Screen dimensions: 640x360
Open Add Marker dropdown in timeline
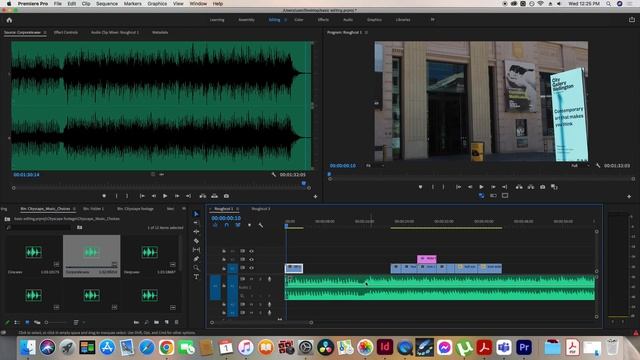[x=249, y=225]
